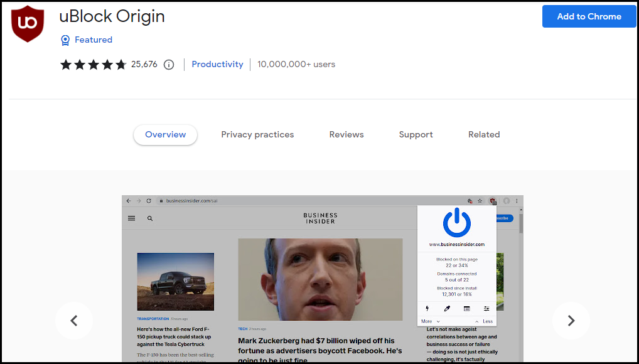Click the TECH category label

242,329
